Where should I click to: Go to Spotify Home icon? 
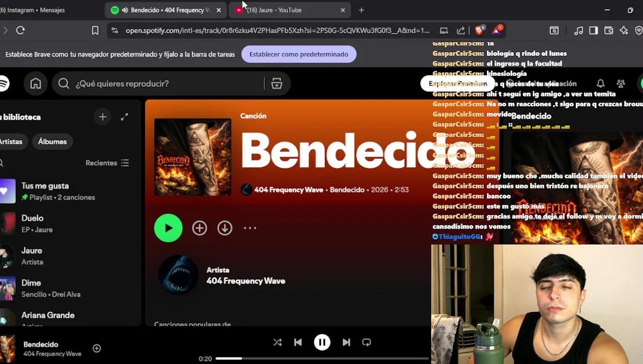point(35,83)
